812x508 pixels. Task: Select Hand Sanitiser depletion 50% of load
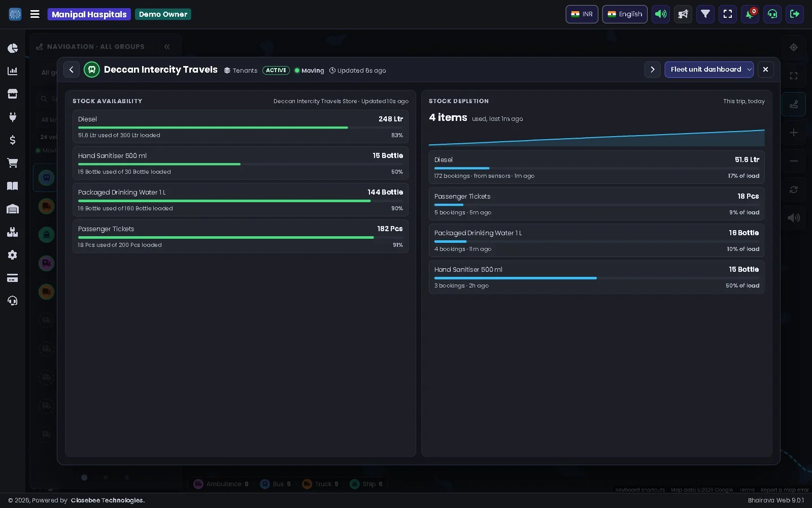[x=742, y=285]
